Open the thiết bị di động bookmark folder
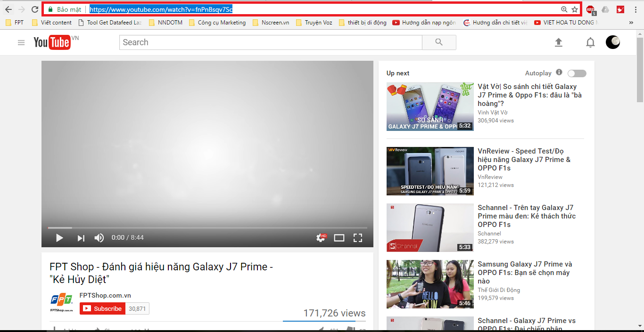 363,23
